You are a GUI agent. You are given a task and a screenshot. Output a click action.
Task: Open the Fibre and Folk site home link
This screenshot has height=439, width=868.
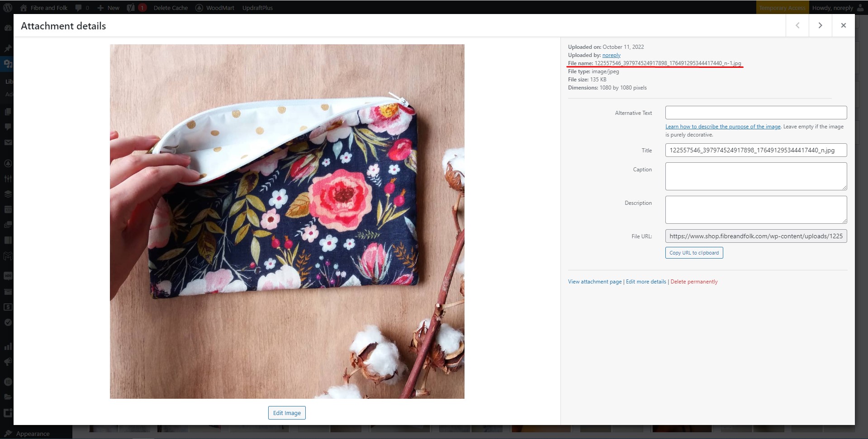click(x=44, y=8)
